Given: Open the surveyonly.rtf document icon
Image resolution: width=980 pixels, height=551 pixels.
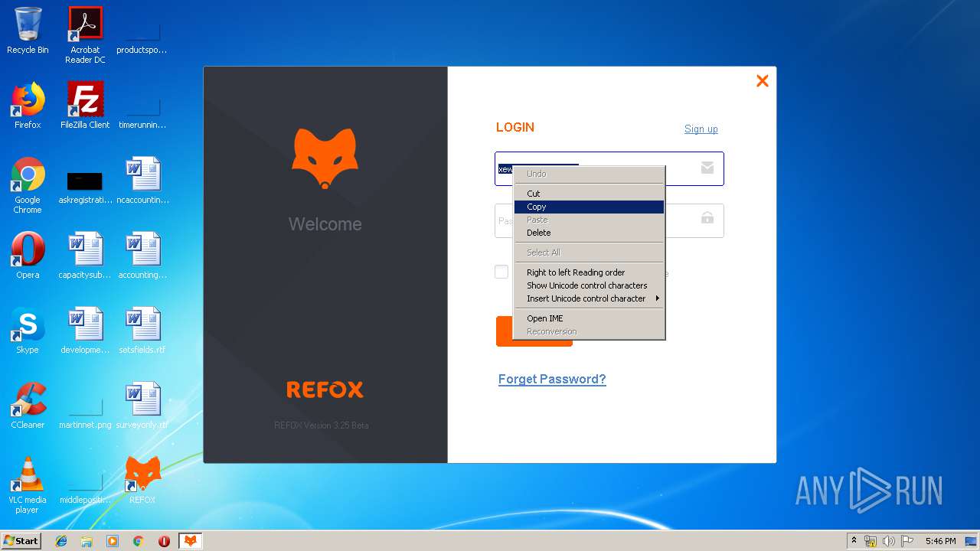Looking at the screenshot, I should click(x=142, y=406).
